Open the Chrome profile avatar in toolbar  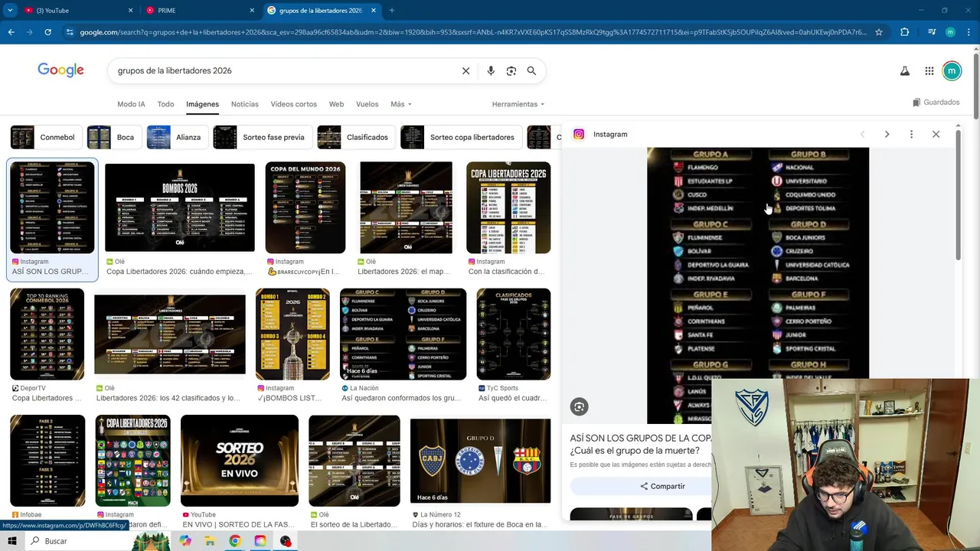[950, 32]
